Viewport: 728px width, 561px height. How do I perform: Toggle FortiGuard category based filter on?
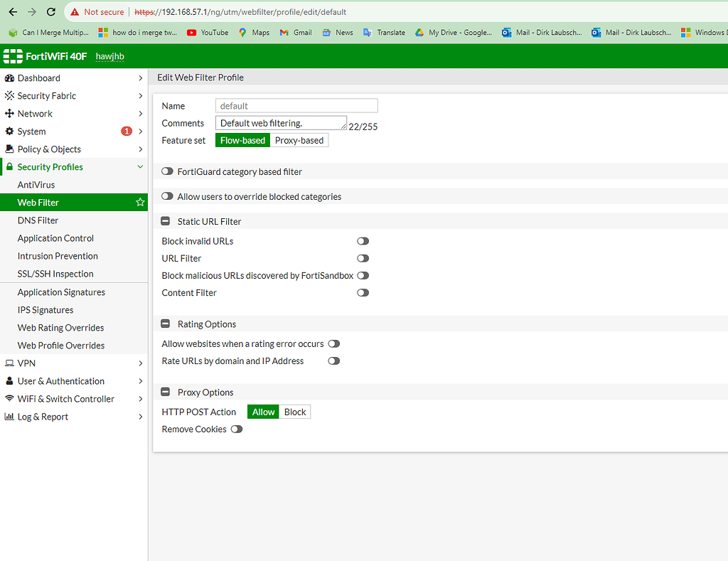click(166, 171)
